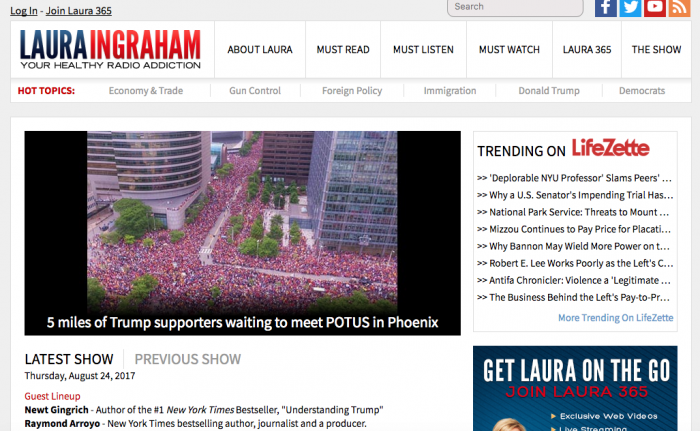Screen dimensions: 700x431
Task: Follow the Log In link
Action: (24, 11)
